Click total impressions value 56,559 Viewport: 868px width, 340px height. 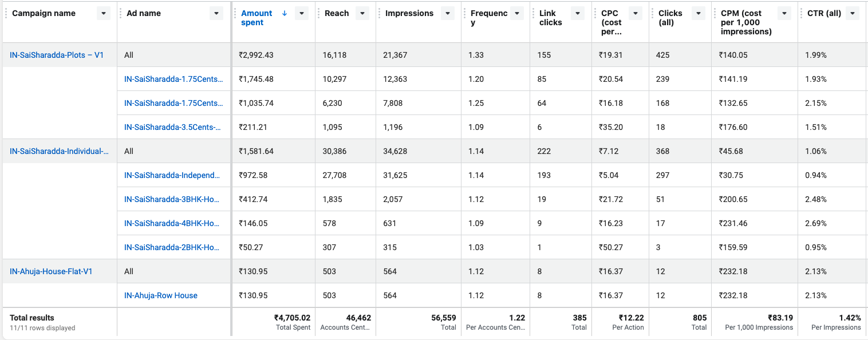click(444, 318)
